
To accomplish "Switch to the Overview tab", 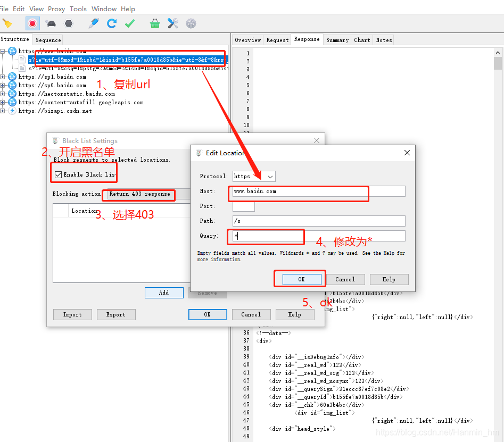I will (x=248, y=40).
